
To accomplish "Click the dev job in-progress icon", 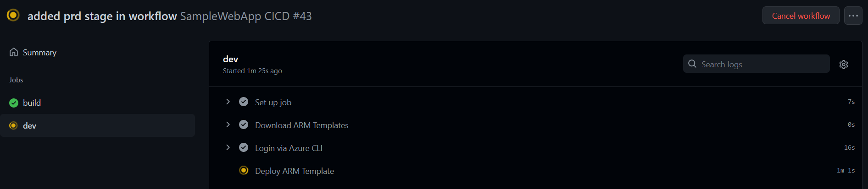I will click(14, 126).
